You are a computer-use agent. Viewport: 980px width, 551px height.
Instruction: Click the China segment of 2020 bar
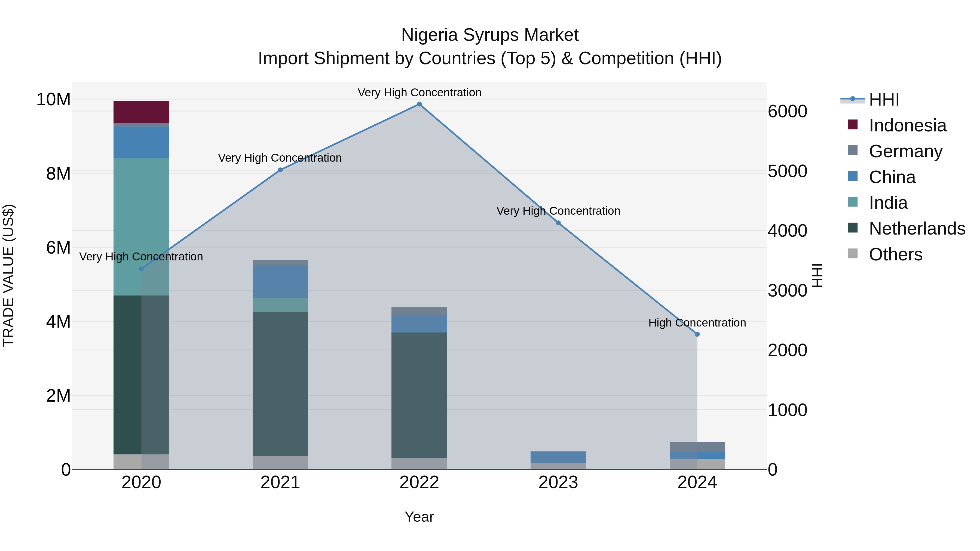(141, 142)
